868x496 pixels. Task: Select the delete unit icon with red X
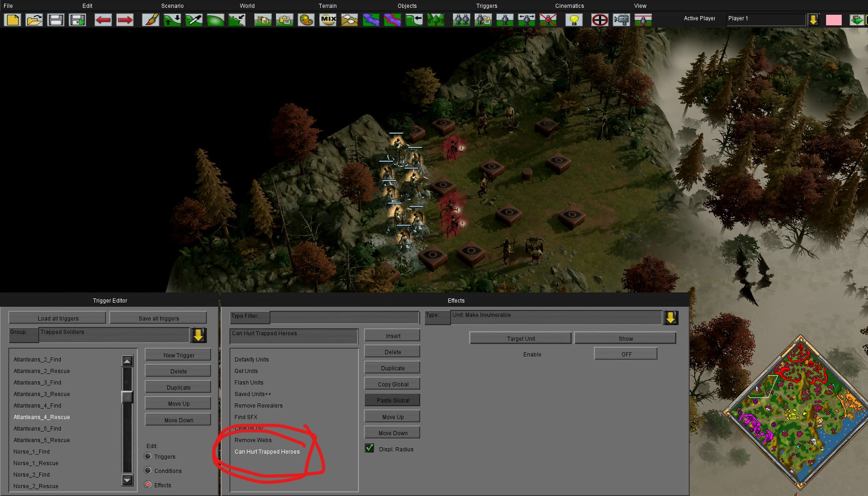tap(548, 20)
